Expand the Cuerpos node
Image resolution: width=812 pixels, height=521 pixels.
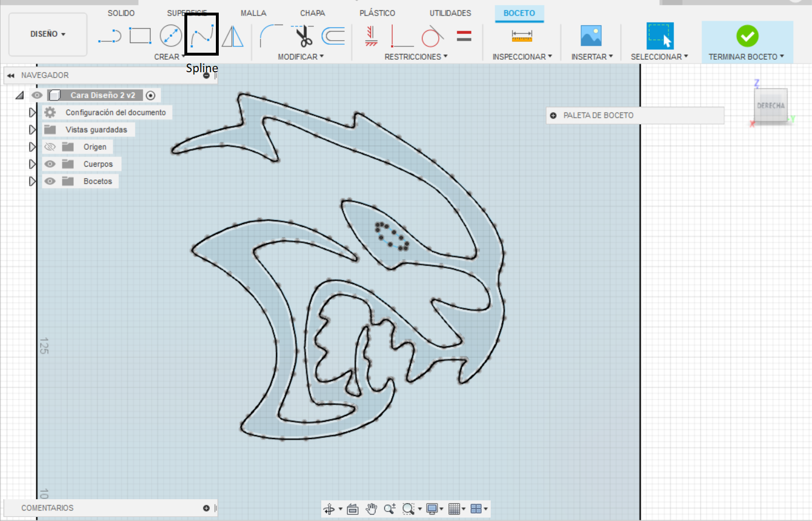pos(33,164)
